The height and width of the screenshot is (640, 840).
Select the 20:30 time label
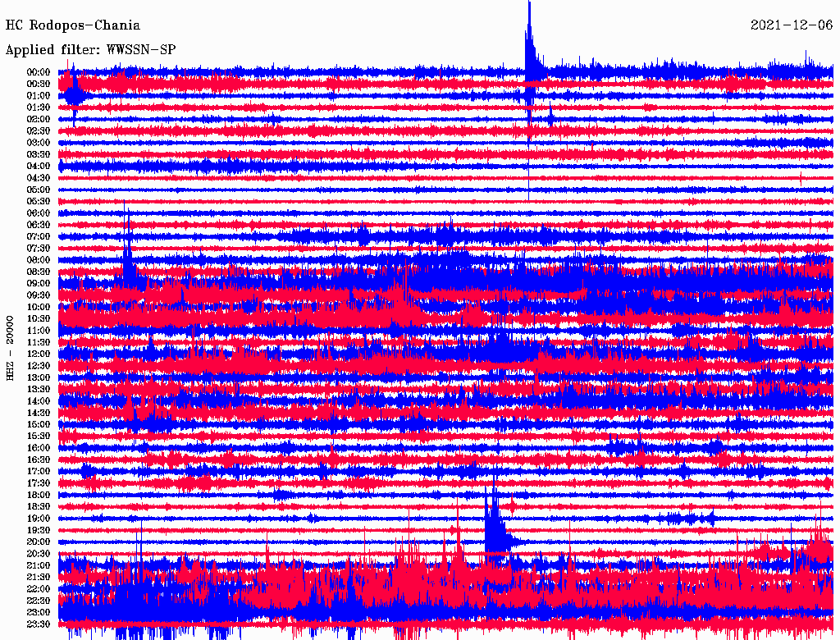tap(39, 554)
